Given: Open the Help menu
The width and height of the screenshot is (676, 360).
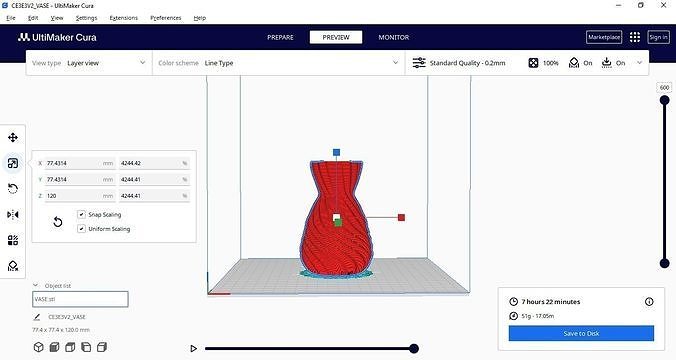Looking at the screenshot, I should tap(200, 18).
